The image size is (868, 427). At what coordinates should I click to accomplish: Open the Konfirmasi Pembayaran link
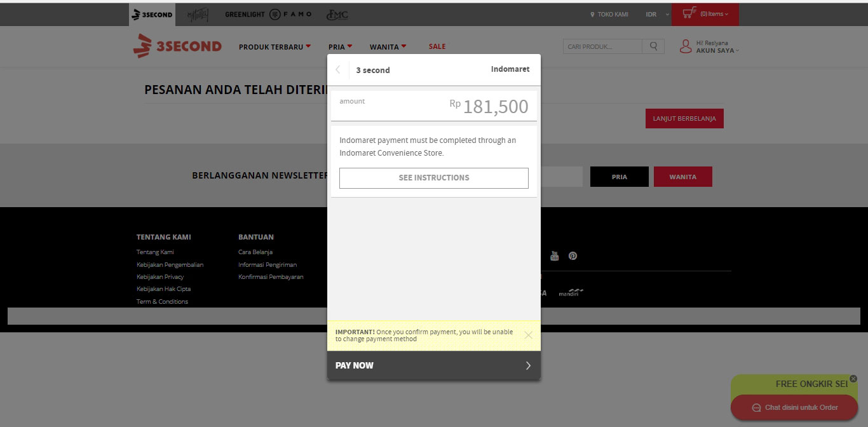coord(271,277)
